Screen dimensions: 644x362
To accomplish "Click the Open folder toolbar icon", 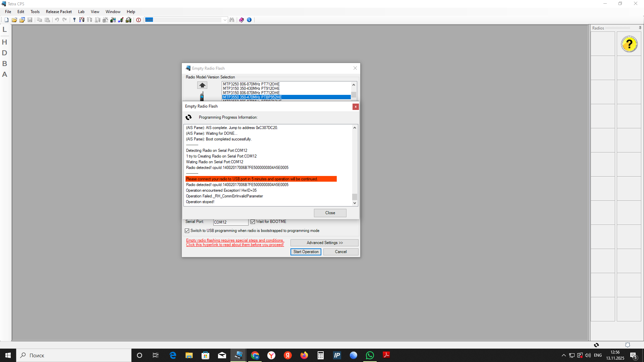I will (x=14, y=20).
